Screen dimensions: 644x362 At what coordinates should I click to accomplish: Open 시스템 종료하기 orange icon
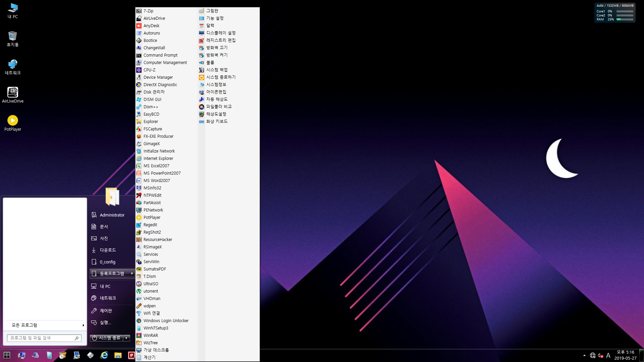202,77
